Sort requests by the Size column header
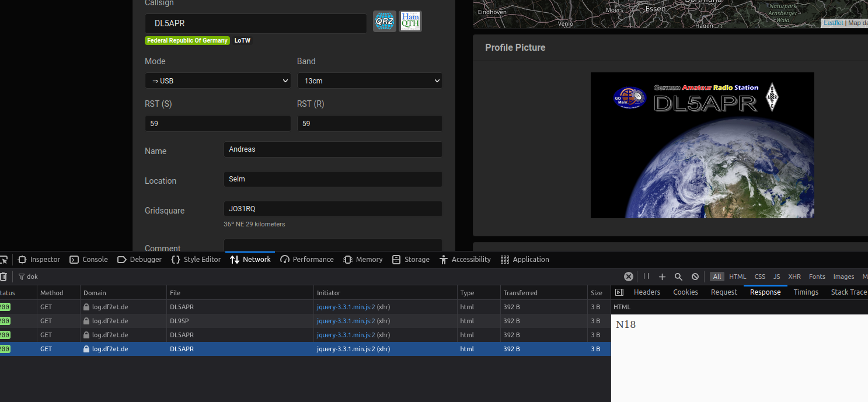This screenshot has height=402, width=868. pos(599,293)
